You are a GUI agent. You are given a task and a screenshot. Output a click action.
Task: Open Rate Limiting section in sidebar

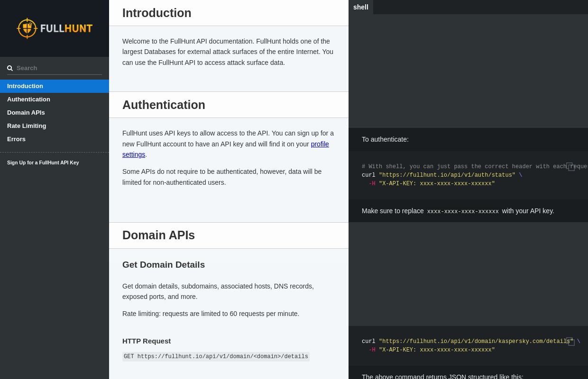(55, 126)
